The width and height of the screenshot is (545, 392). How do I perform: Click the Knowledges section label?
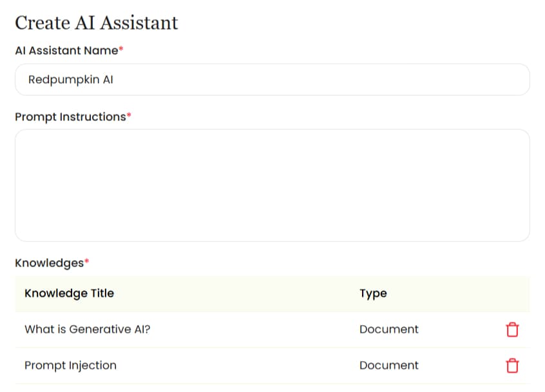(48, 263)
